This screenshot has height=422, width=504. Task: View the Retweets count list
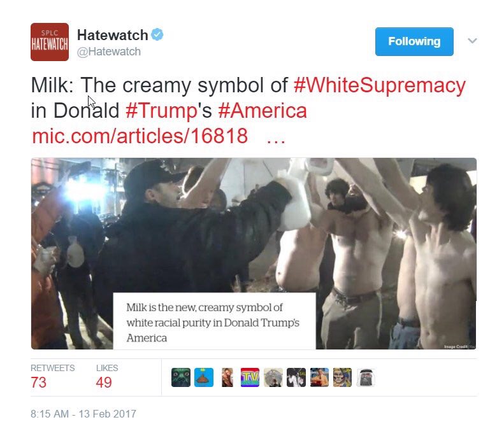[x=53, y=377]
